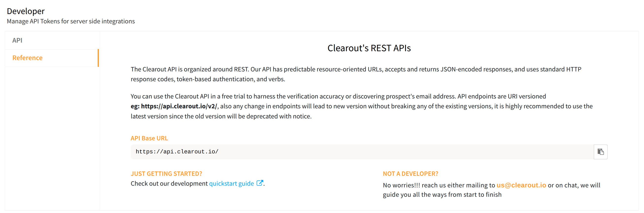Click the 'guide you all the ways' sentence
The image size is (644, 213).
(x=442, y=195)
